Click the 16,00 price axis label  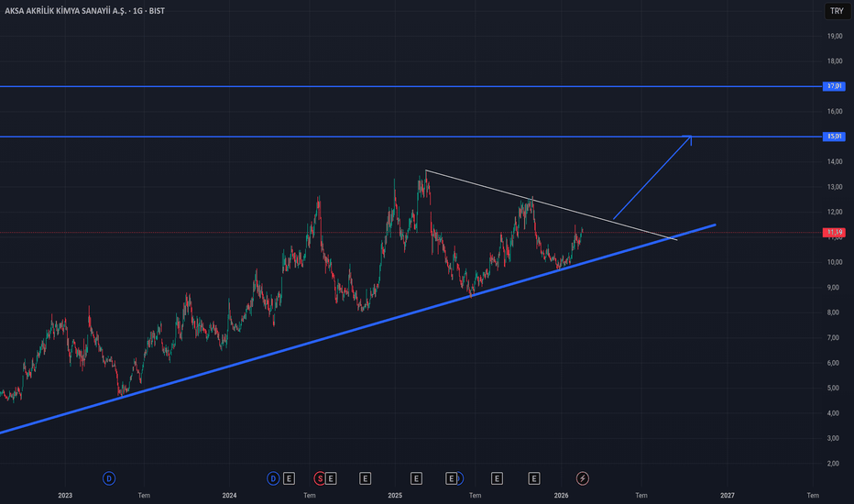pyautogui.click(x=835, y=111)
